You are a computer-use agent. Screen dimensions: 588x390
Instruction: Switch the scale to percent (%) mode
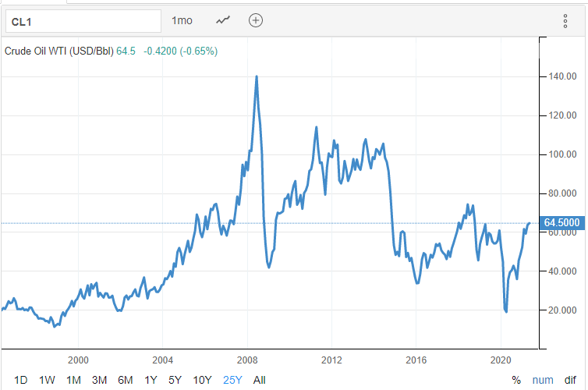pyautogui.click(x=516, y=381)
